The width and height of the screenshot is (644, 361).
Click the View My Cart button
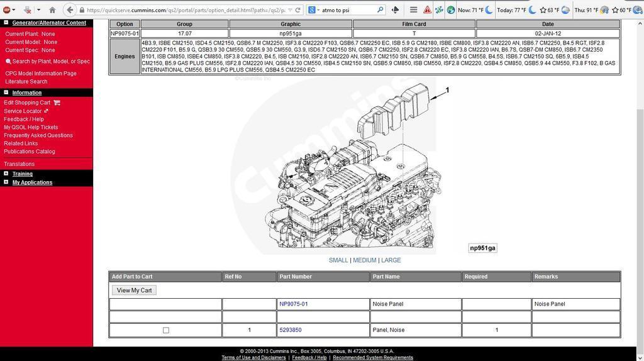134,291
